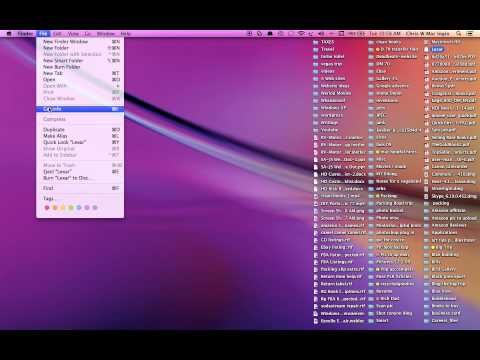Open the Edit menu

pyautogui.click(x=57, y=34)
